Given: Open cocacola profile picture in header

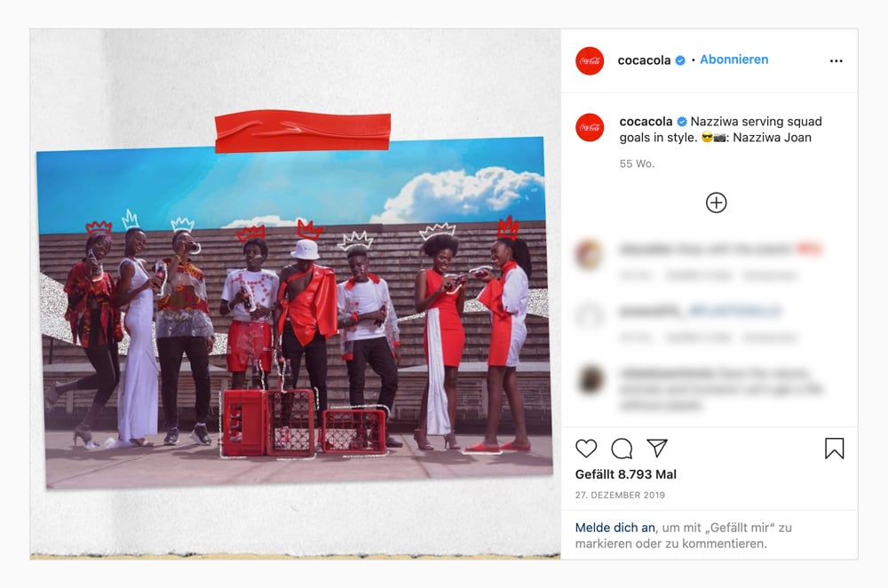Looking at the screenshot, I should [590, 60].
